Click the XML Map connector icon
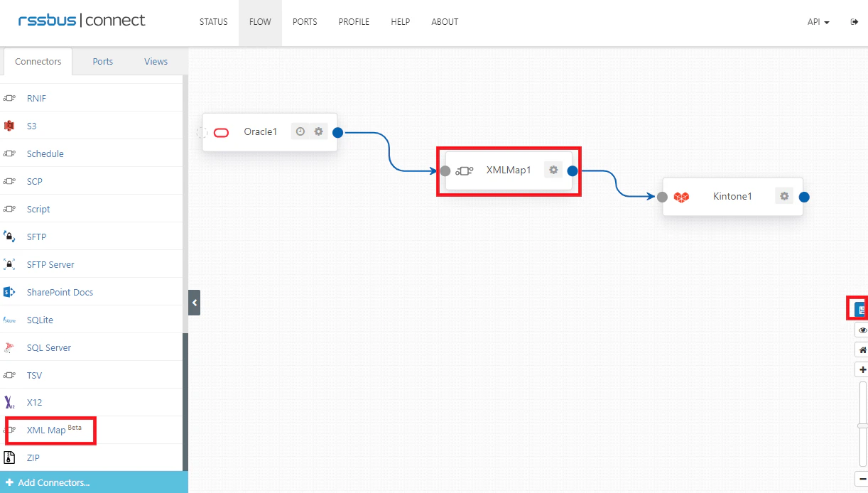868x493 pixels. [9, 430]
